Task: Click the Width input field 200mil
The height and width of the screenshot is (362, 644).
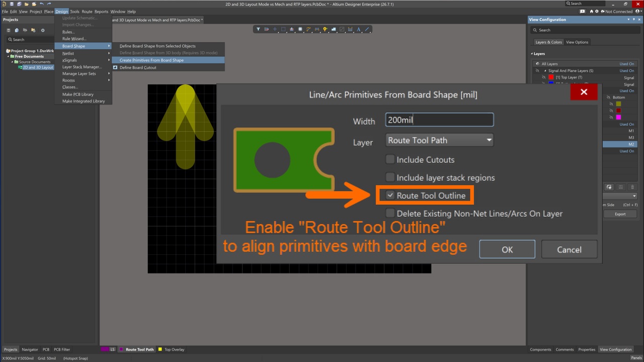Action: [x=440, y=120]
